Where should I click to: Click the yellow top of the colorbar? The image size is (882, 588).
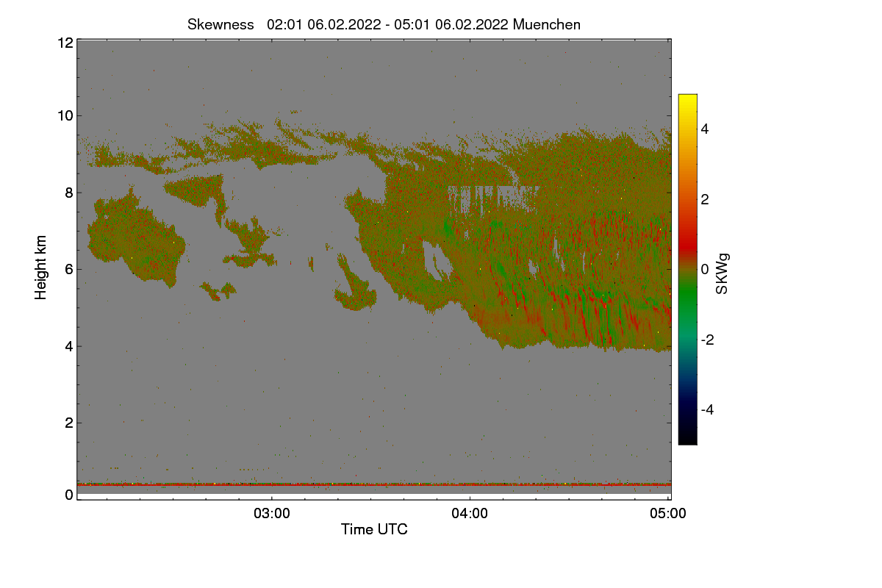coord(687,100)
